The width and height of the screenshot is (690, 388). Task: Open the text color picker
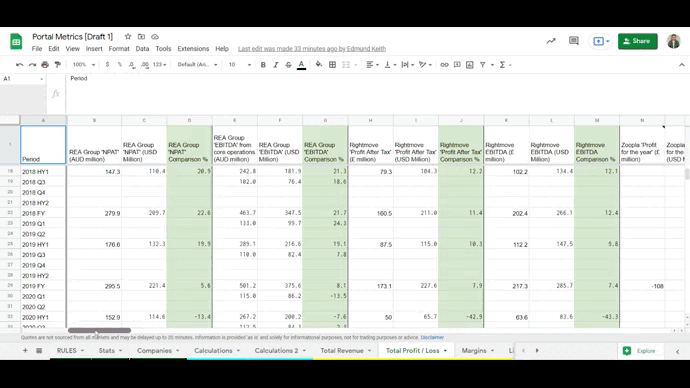pos(301,65)
